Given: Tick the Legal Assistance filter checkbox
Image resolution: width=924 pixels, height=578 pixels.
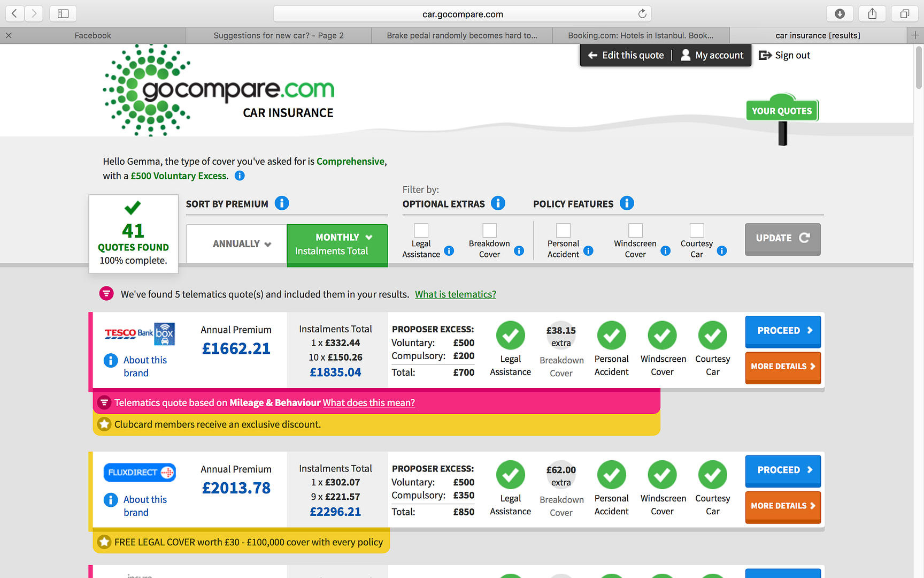Looking at the screenshot, I should (421, 230).
